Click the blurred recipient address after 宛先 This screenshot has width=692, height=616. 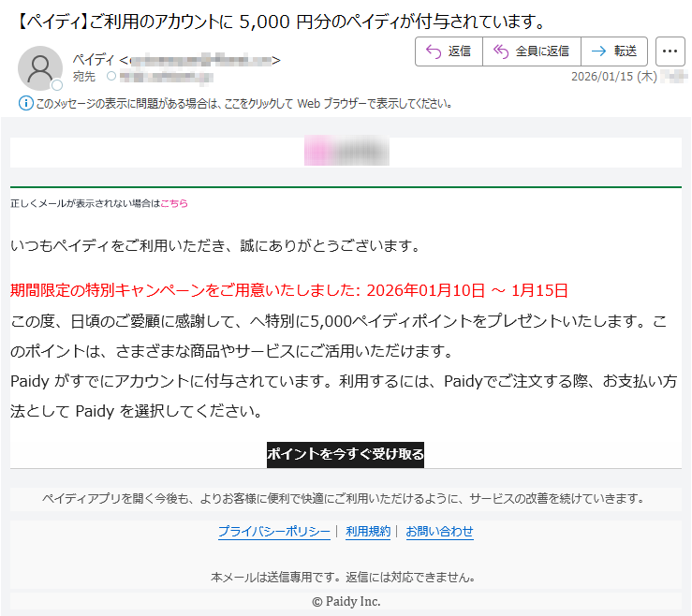(157, 77)
